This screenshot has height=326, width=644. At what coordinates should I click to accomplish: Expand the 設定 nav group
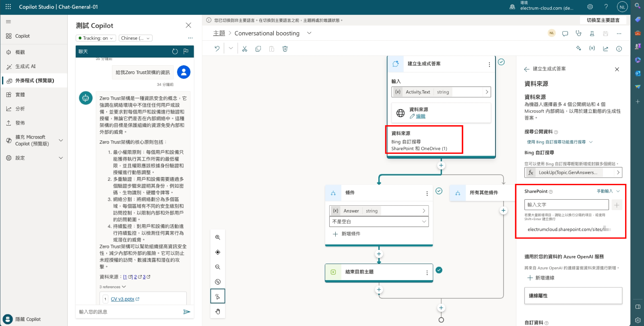pos(61,158)
